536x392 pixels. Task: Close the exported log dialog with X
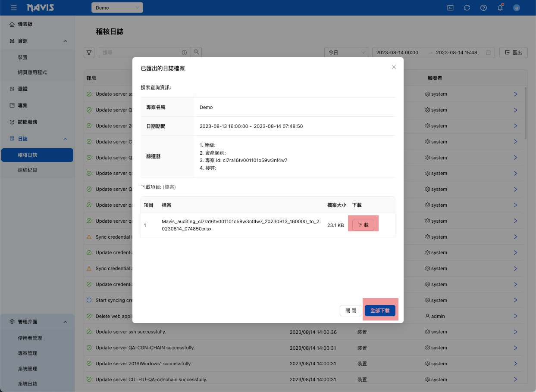(x=394, y=67)
